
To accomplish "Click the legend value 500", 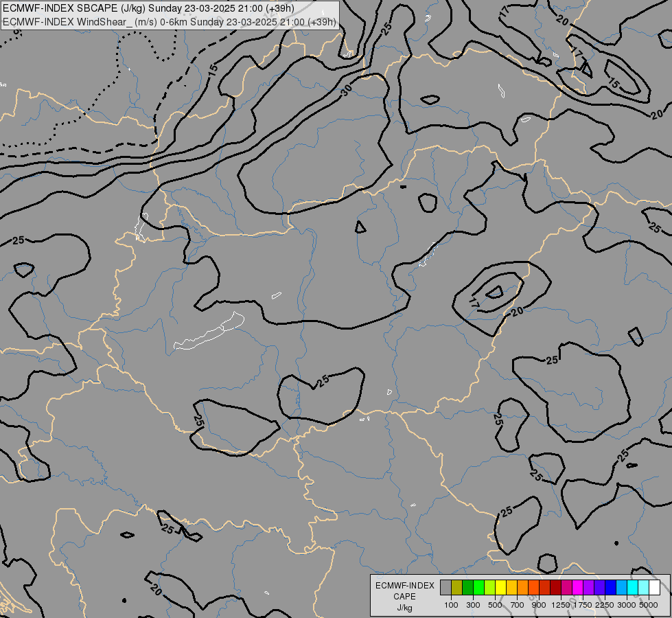I will (495, 605).
